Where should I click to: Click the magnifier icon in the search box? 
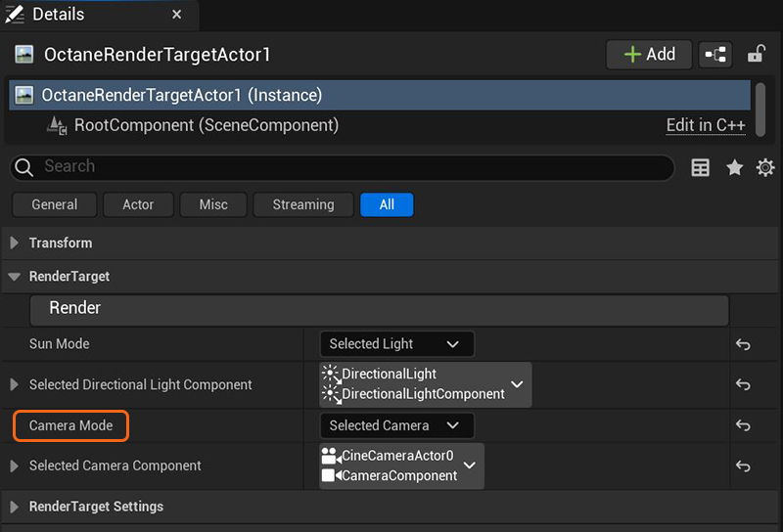point(23,167)
